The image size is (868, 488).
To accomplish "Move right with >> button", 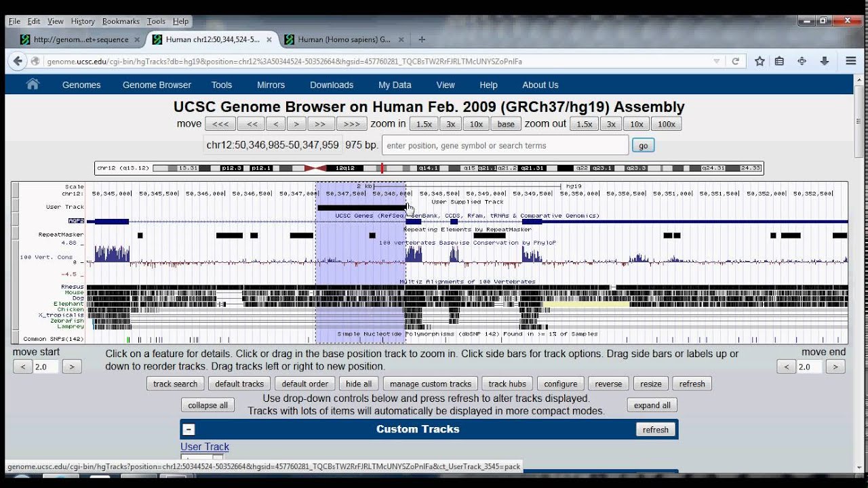I will coord(321,124).
